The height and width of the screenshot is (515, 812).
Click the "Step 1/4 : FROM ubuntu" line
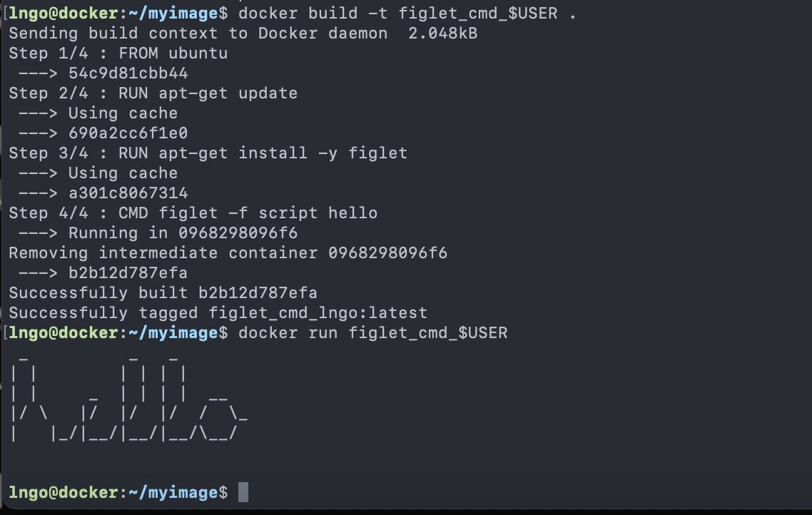(x=118, y=53)
